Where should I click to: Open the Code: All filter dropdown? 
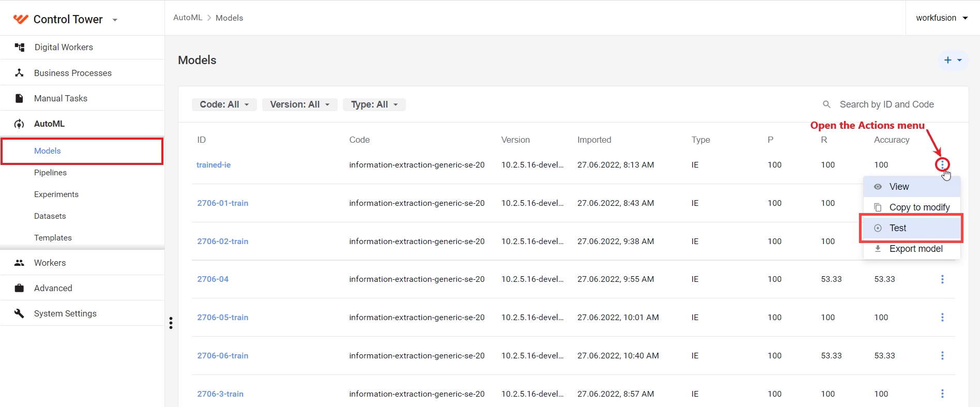point(224,104)
